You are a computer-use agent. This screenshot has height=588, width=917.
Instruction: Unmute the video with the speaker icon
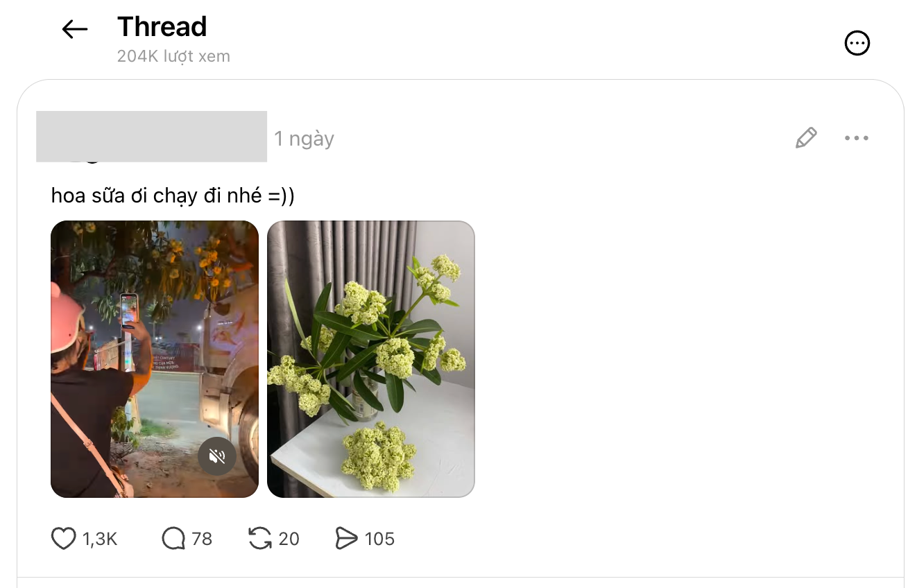click(x=217, y=456)
